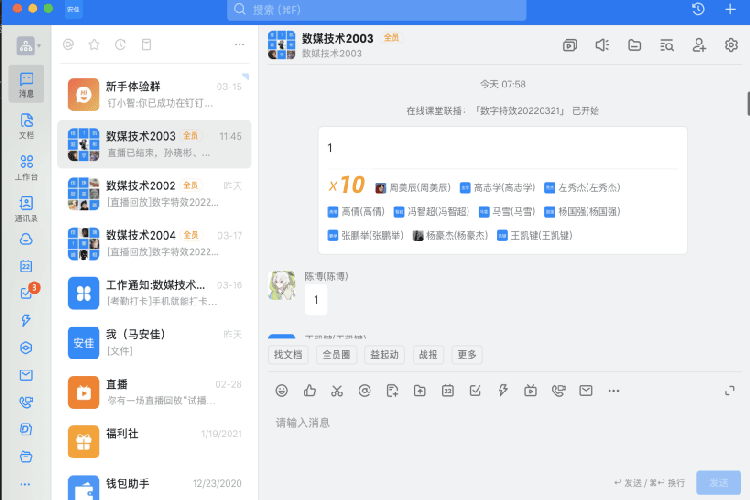Open group files folder icon in chat header
The height and width of the screenshot is (500, 750).
point(634,45)
